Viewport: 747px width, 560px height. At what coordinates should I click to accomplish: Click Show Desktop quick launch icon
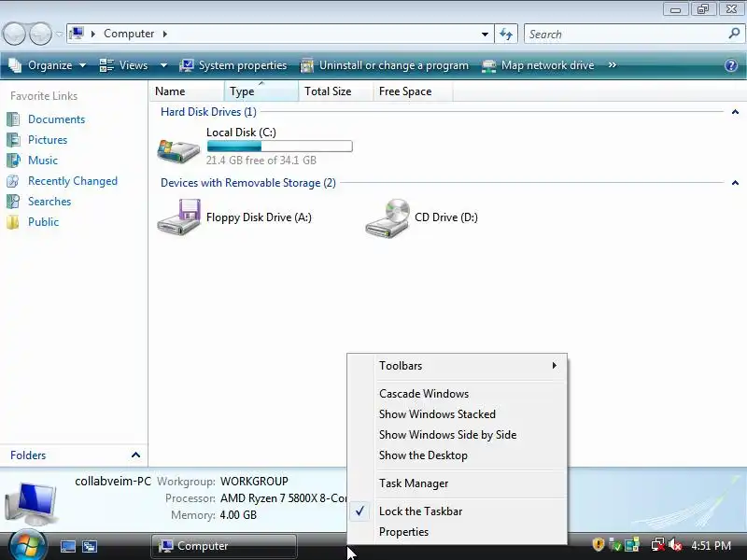coord(67,546)
